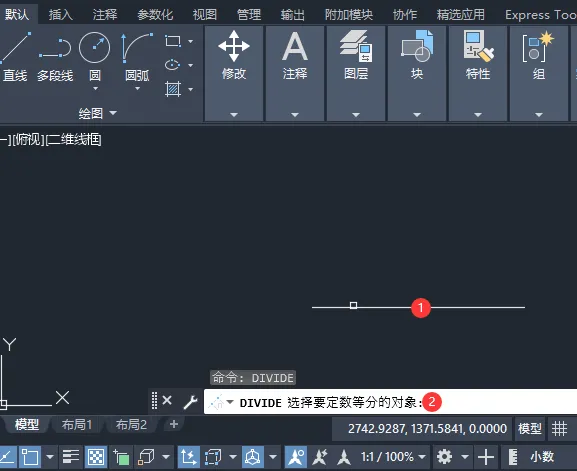This screenshot has width=577, height=471.
Task: Click the annotation monitor plus icon
Action: tap(486, 457)
